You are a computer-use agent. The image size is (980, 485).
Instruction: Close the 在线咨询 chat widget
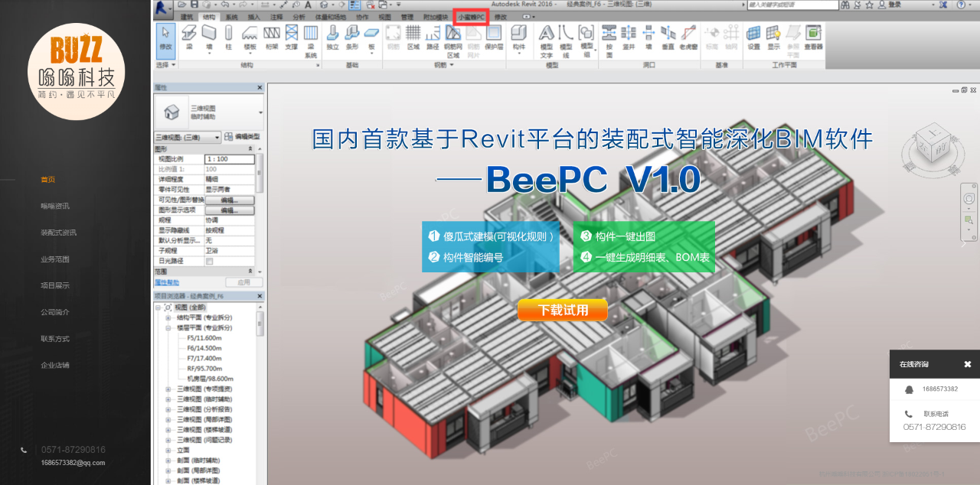tap(967, 364)
